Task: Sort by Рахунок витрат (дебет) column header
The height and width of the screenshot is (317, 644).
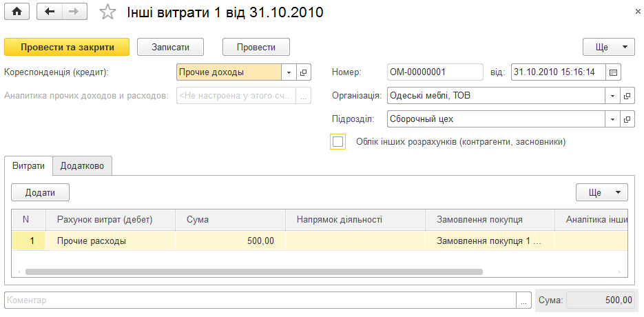Action: [x=110, y=220]
